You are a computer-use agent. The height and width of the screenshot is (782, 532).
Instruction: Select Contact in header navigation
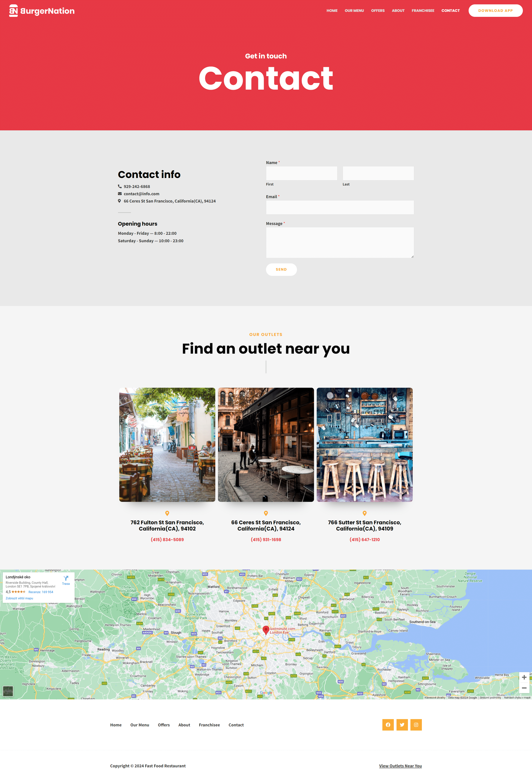pyautogui.click(x=450, y=10)
